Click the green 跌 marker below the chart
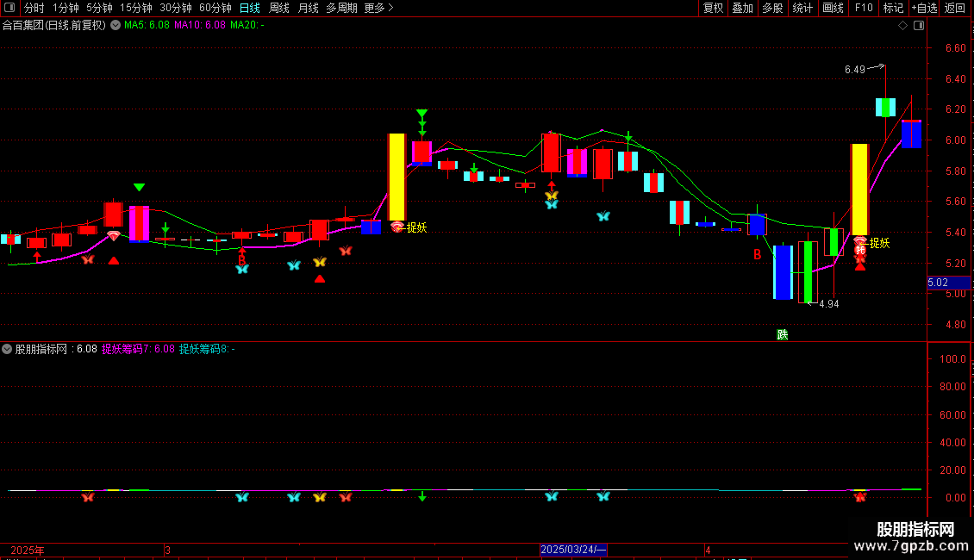This screenshot has height=560, width=974. click(x=782, y=334)
